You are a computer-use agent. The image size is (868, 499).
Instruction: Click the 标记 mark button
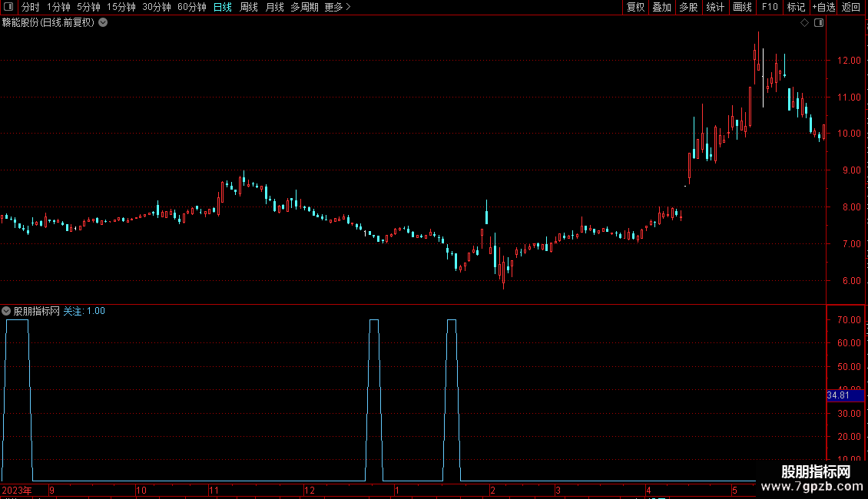pos(796,7)
